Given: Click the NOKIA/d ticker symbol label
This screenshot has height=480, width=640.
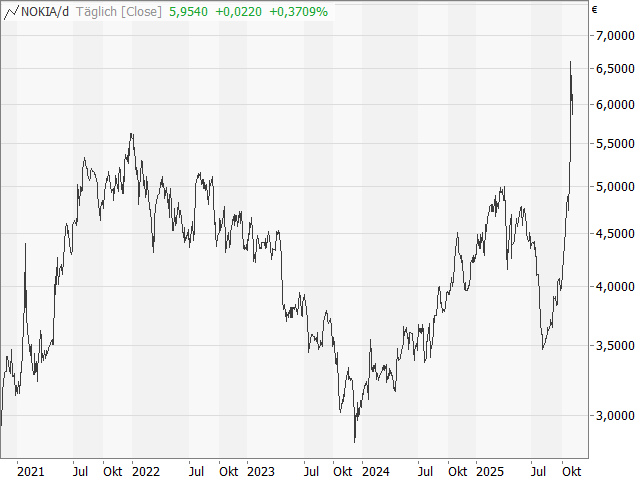Looking at the screenshot, I should pos(45,11).
